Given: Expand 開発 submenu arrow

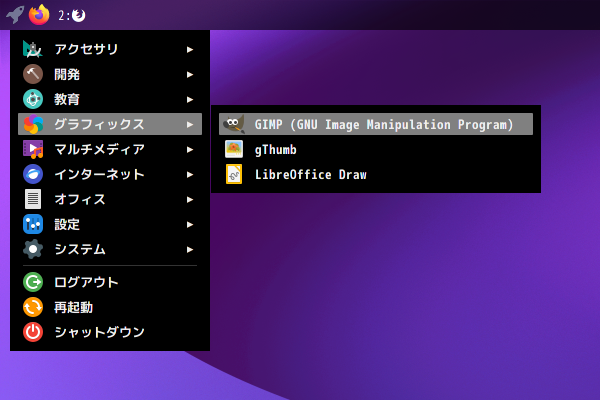Looking at the screenshot, I should [x=190, y=74].
